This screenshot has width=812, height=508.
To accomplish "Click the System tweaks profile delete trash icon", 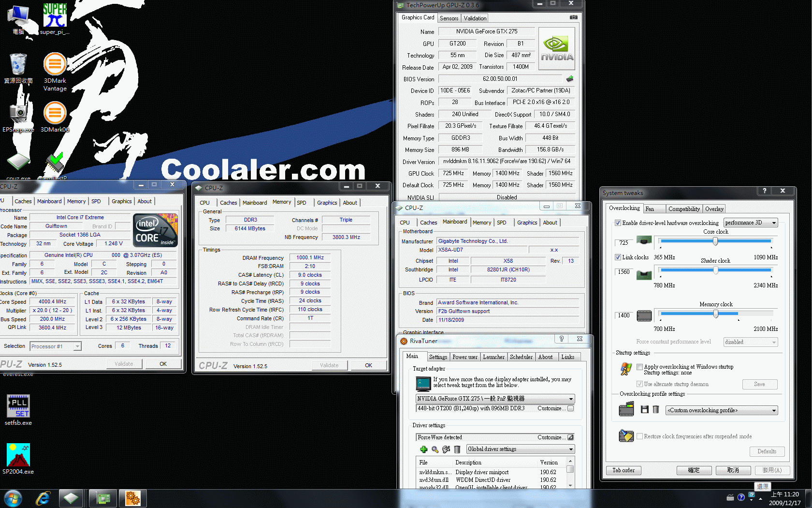I will (656, 410).
